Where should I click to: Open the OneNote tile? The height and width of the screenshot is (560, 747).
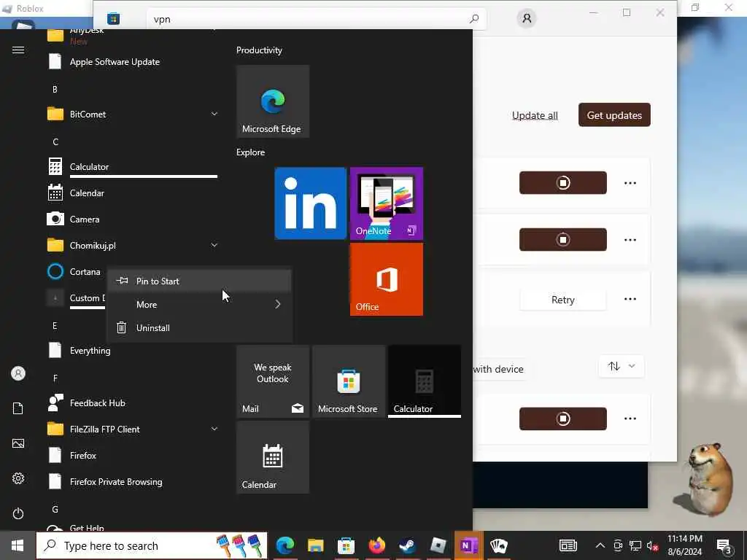[x=387, y=203]
